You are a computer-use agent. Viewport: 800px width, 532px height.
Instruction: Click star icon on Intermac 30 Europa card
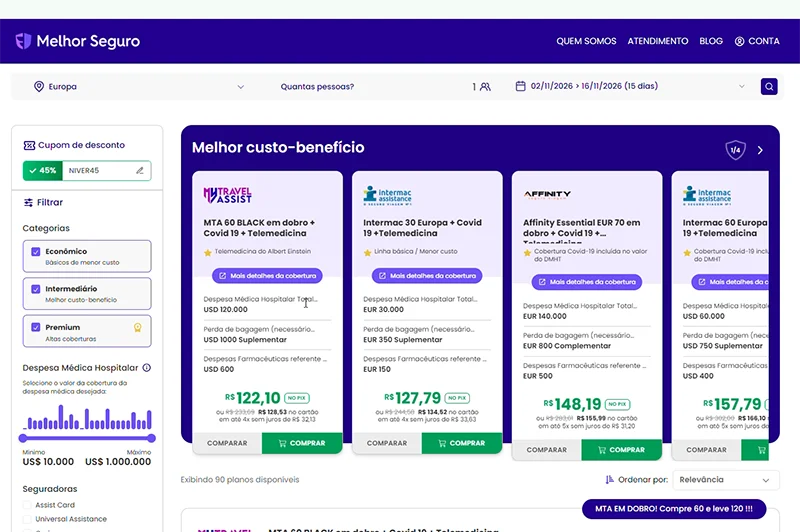[x=367, y=252]
